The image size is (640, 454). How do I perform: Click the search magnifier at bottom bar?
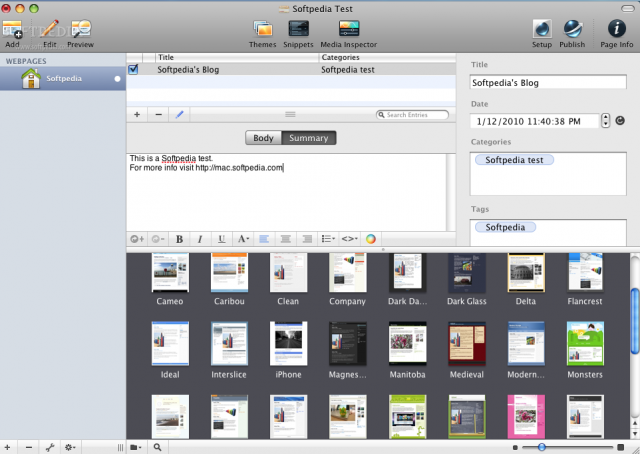(157, 447)
